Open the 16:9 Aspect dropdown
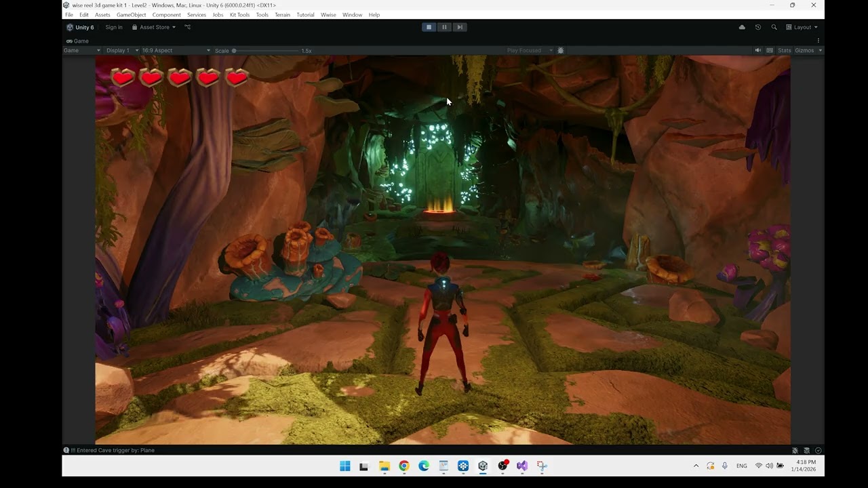The image size is (868, 488). coord(176,51)
